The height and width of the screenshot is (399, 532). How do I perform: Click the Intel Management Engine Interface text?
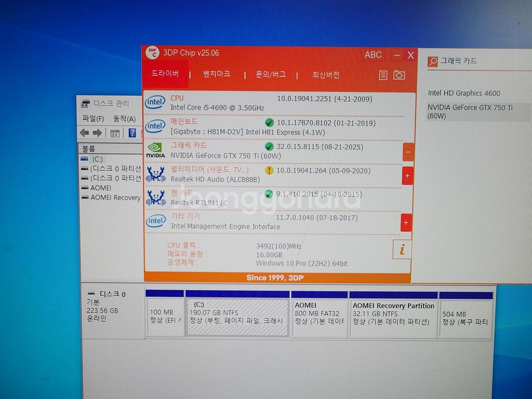tap(226, 226)
